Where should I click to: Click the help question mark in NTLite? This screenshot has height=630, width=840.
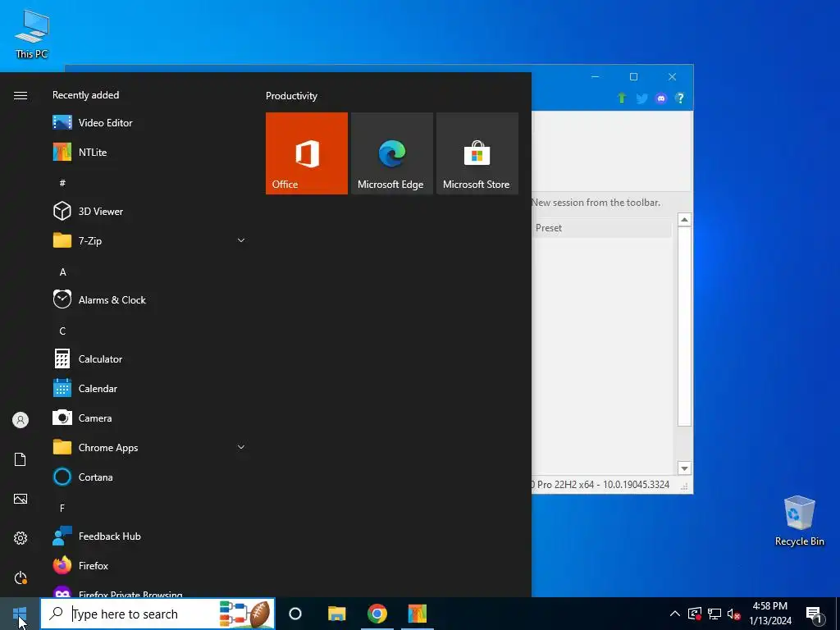click(x=680, y=98)
